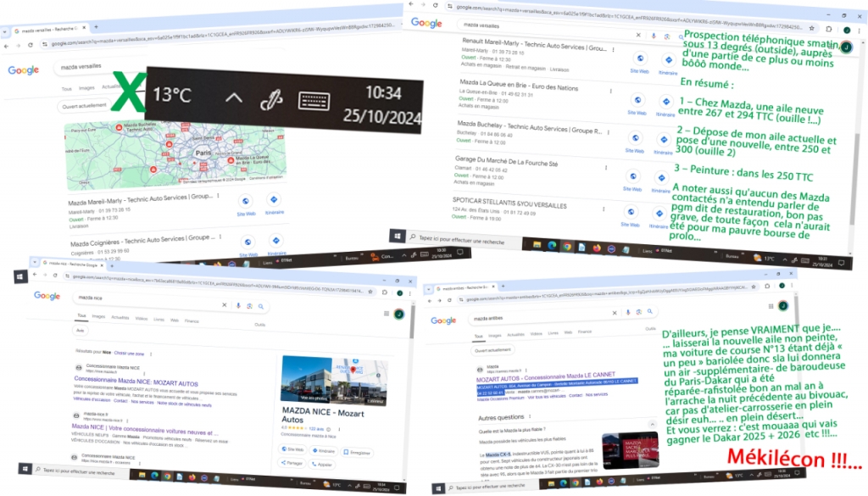
Task: Open more options for Mazda Buchelay listing
Action: coord(609,131)
